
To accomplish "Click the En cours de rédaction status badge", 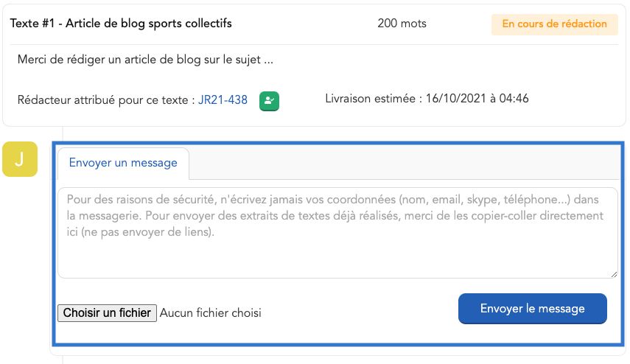I will 554,24.
